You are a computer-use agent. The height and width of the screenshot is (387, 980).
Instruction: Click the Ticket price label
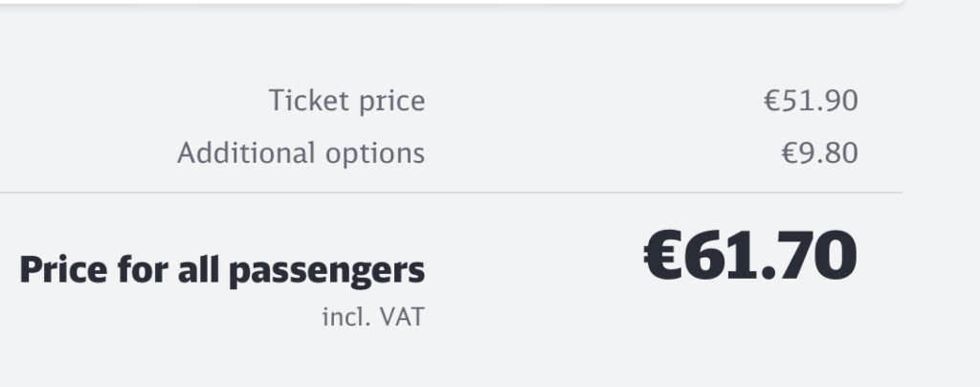point(346,101)
